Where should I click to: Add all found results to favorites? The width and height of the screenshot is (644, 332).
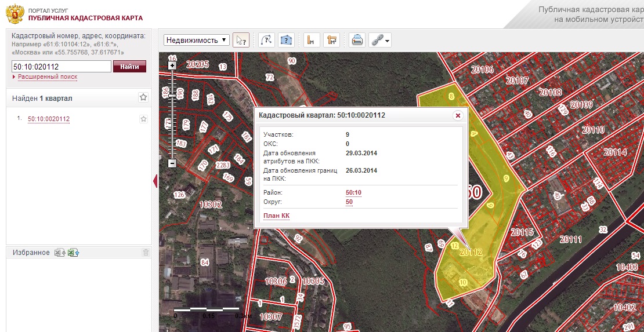143,97
